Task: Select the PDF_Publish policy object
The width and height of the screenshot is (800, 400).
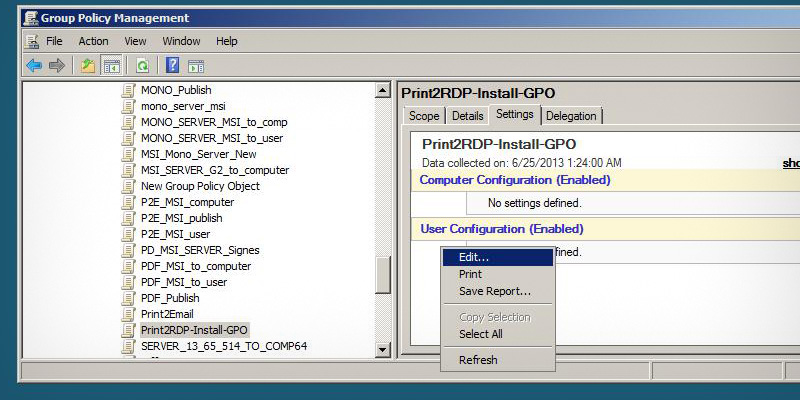Action: click(169, 298)
